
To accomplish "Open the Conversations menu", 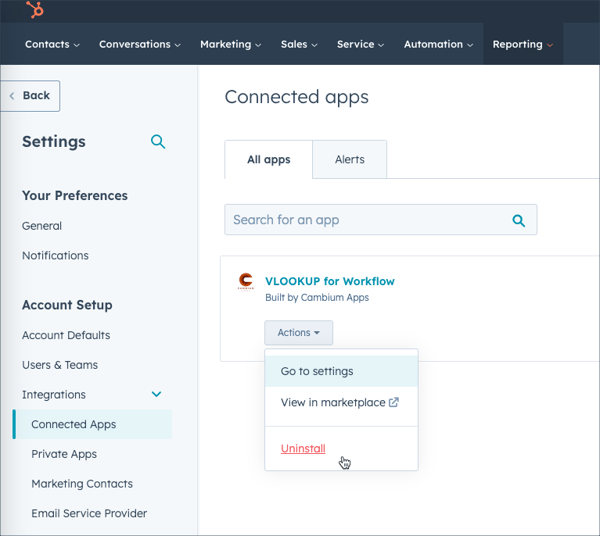I will (140, 44).
